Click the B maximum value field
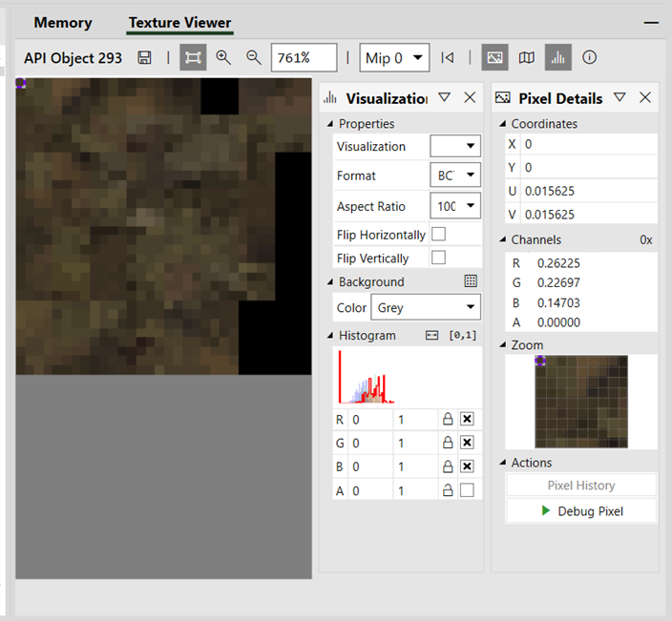Image resolution: width=672 pixels, height=621 pixels. click(416, 466)
